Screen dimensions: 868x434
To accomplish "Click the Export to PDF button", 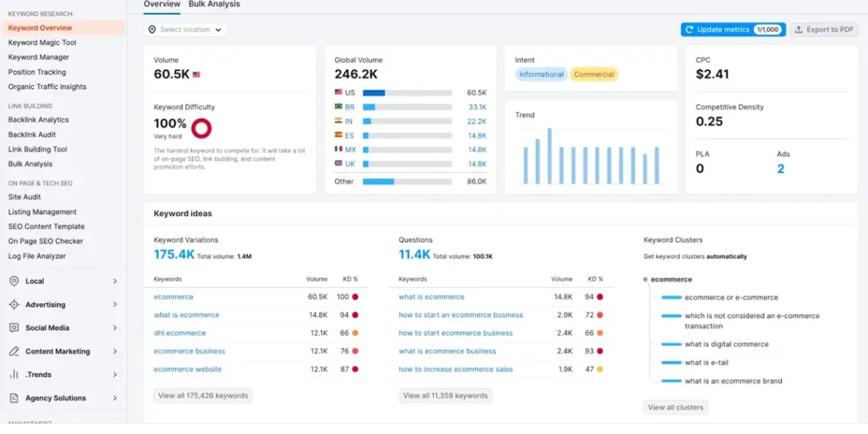I will 823,30.
